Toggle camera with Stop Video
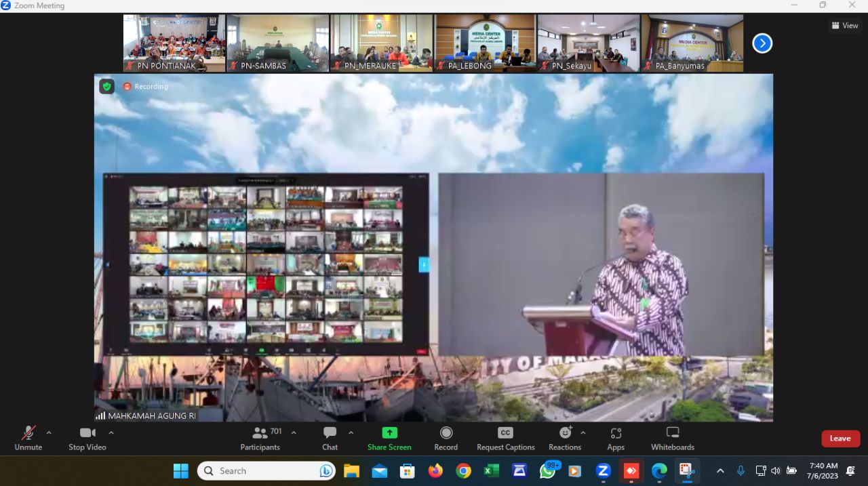Viewport: 868px width, 486px height. pyautogui.click(x=87, y=438)
